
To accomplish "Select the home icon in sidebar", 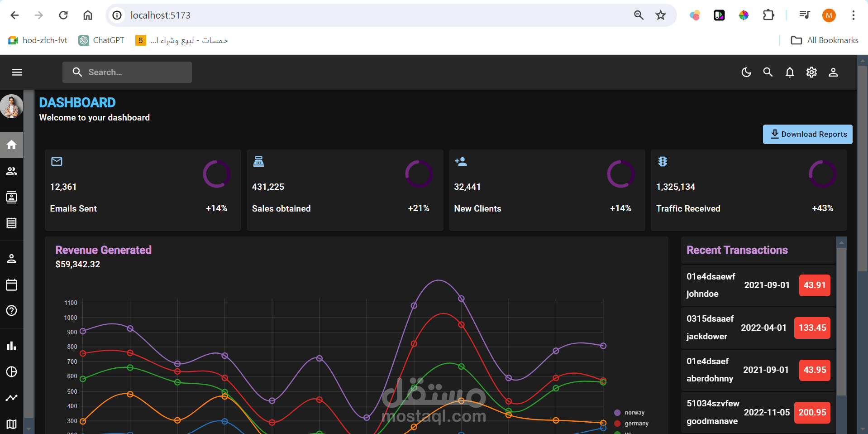I will (11, 145).
